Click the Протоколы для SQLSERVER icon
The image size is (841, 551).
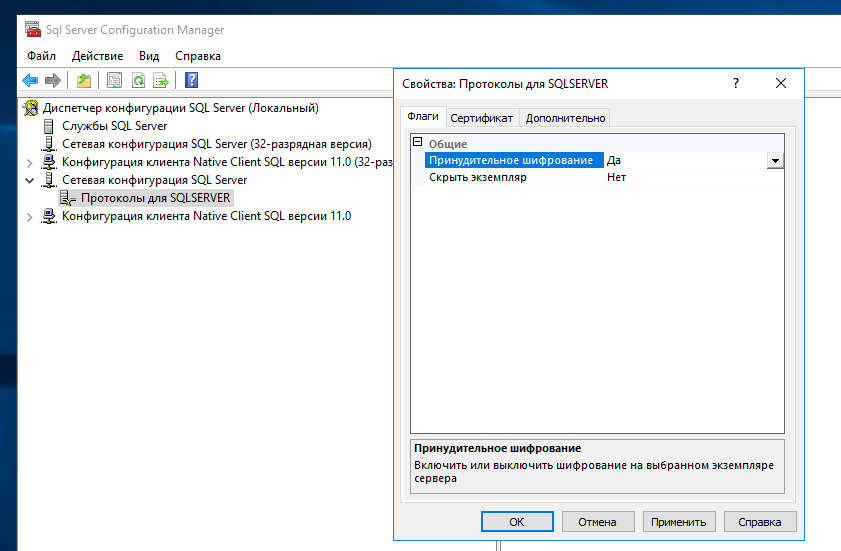tap(68, 198)
